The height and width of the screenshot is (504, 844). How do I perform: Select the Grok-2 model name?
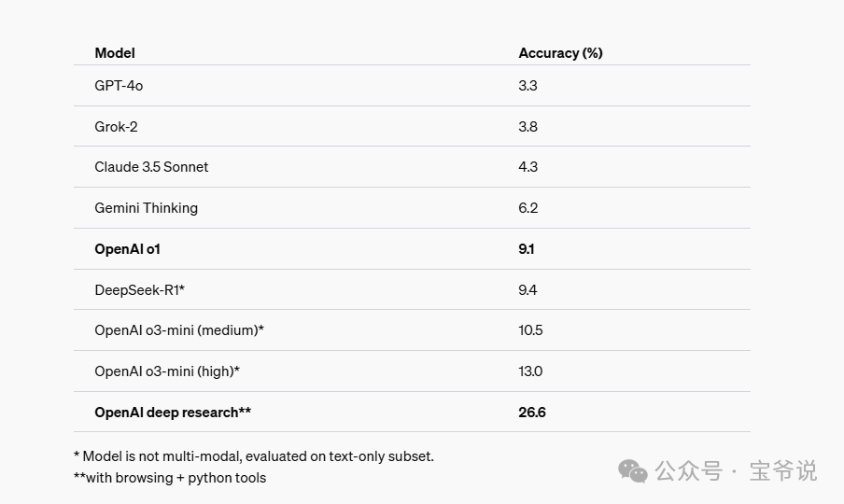click(116, 126)
